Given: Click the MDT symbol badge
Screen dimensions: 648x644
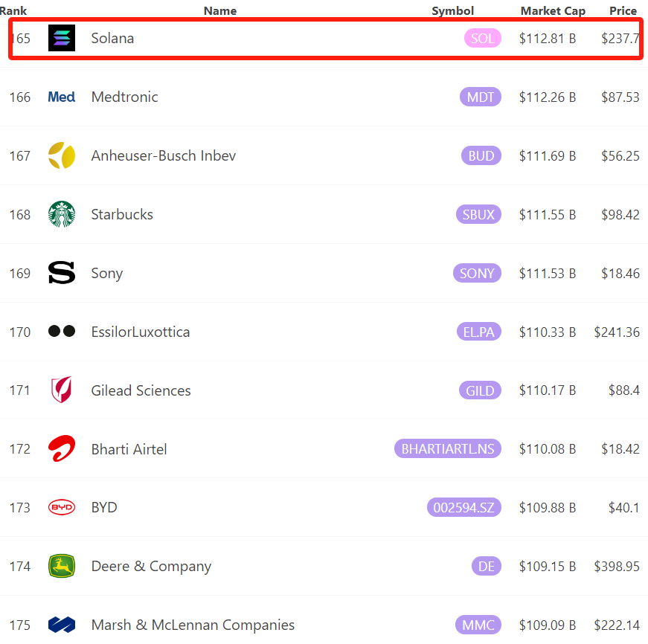Looking at the screenshot, I should pyautogui.click(x=481, y=97).
